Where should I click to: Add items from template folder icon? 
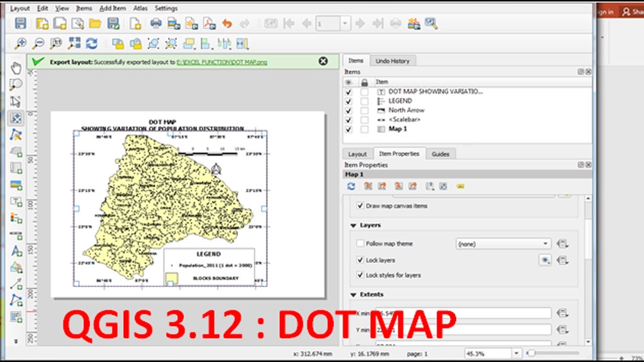pyautogui.click(x=95, y=24)
